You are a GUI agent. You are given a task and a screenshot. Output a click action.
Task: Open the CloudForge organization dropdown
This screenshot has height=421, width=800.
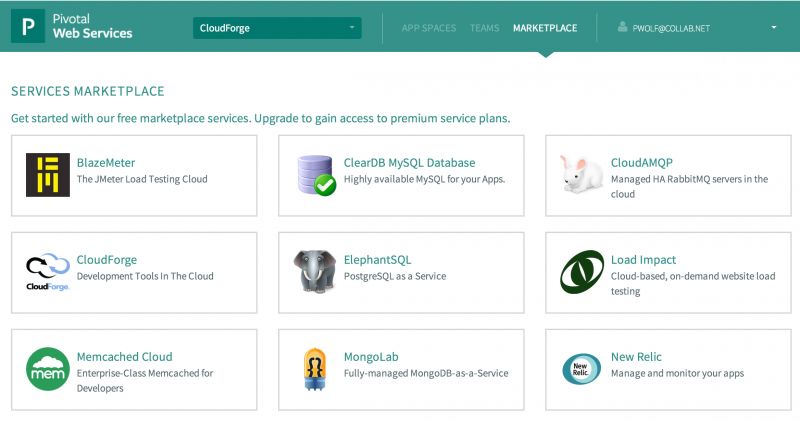pos(277,28)
